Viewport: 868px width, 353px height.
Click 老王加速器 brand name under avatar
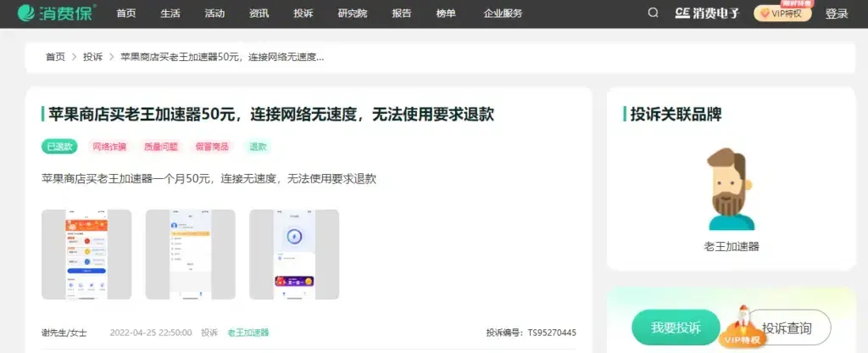click(732, 247)
